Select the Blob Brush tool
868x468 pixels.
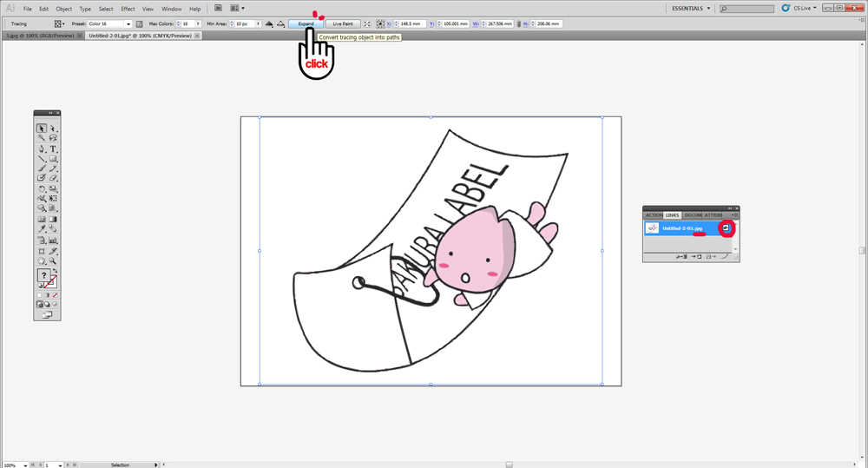[x=42, y=178]
